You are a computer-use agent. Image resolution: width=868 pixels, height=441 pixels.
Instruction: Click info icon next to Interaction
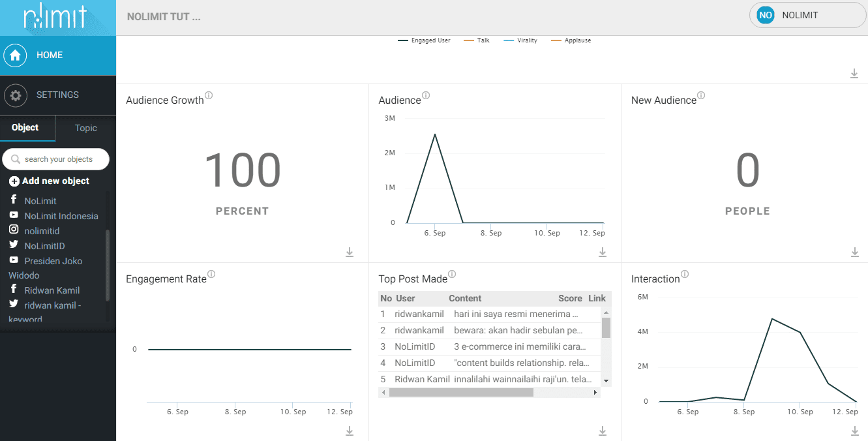[x=685, y=274]
